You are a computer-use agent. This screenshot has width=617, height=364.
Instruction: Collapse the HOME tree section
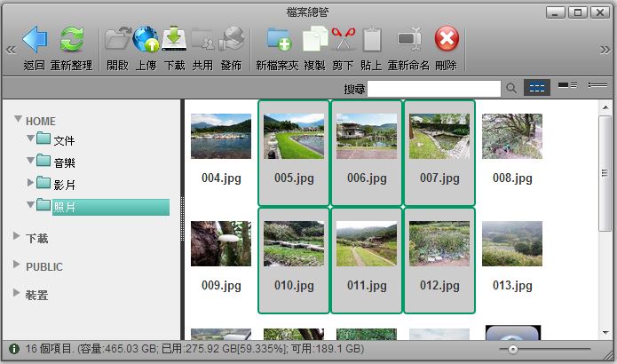click(18, 121)
